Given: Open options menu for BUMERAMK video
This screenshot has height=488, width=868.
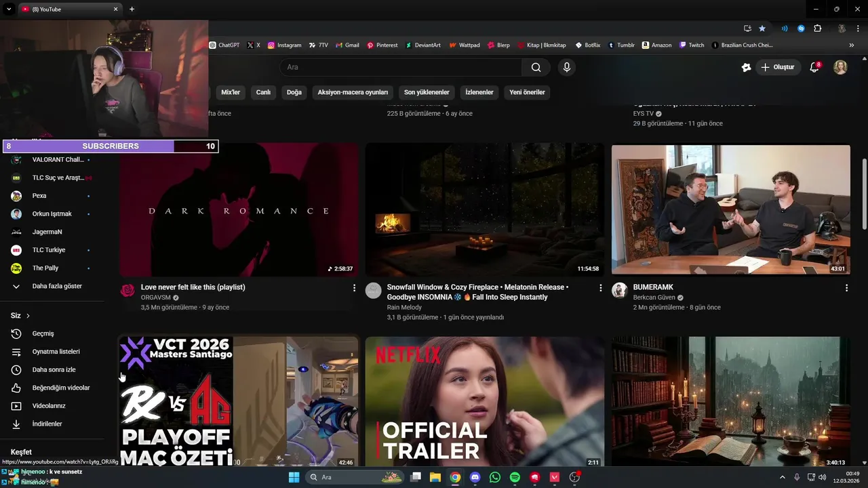Looking at the screenshot, I should 846,288.
